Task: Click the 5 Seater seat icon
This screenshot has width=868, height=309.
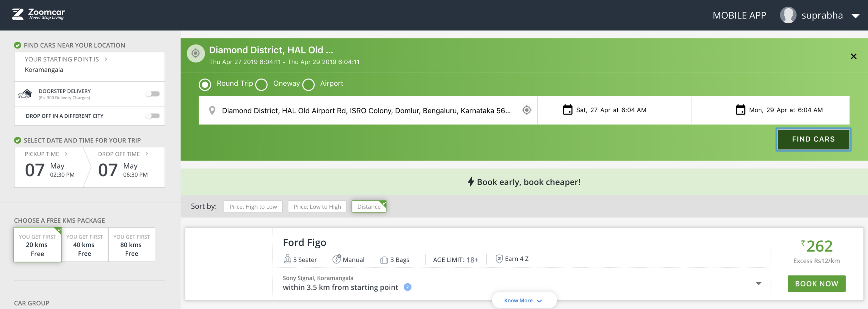Action: 287,259
